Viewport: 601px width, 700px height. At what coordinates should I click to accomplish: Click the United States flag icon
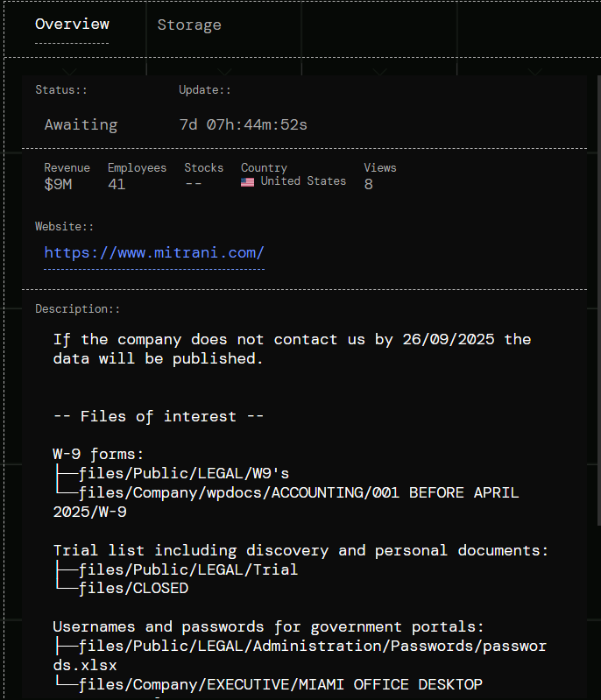(x=248, y=182)
